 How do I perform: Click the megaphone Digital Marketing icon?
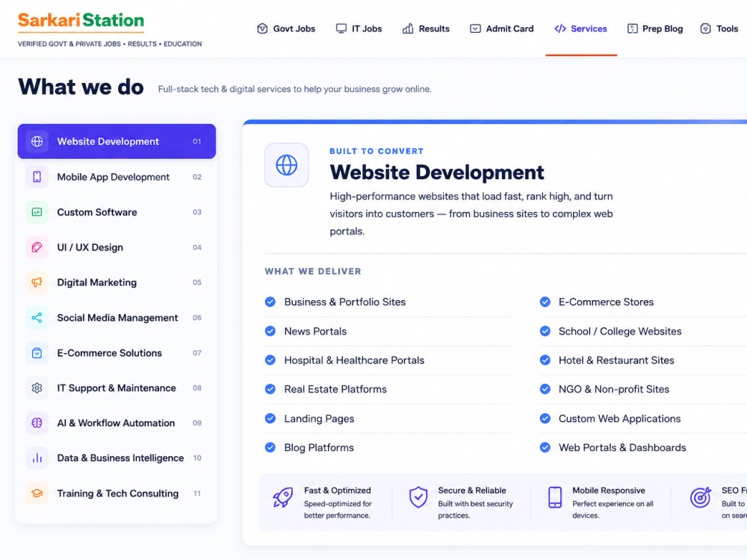37,282
